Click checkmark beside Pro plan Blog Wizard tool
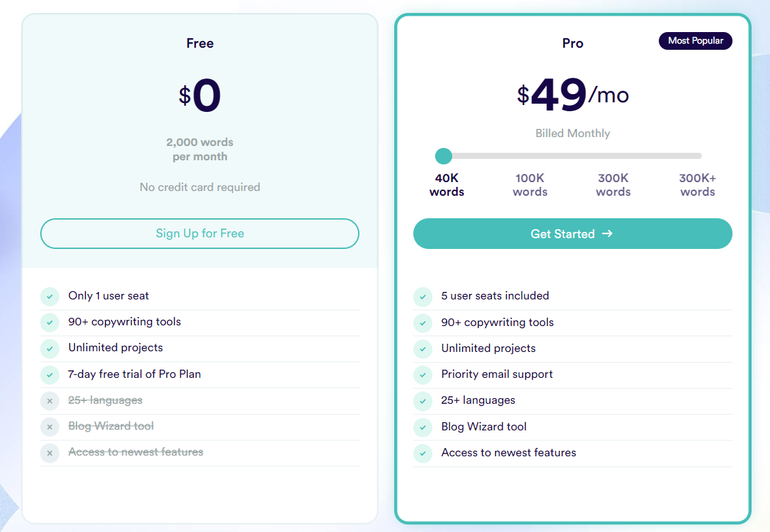Viewport: 770px width, 532px height. pos(423,428)
